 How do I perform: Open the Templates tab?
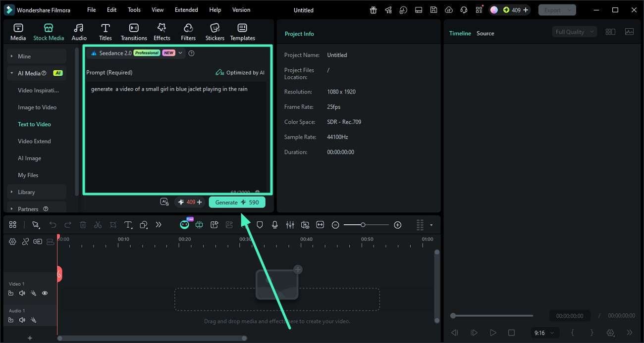(x=242, y=32)
